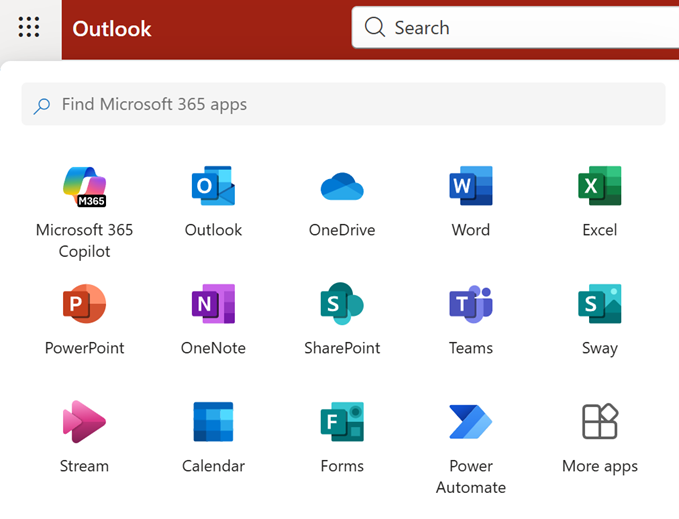This screenshot has width=679, height=519.
Task: Open the OneDrive cloud app
Action: pos(342,187)
